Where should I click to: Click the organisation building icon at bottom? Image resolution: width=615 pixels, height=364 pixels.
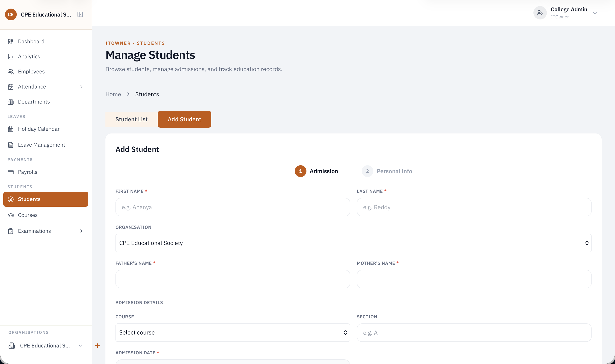[x=12, y=346]
